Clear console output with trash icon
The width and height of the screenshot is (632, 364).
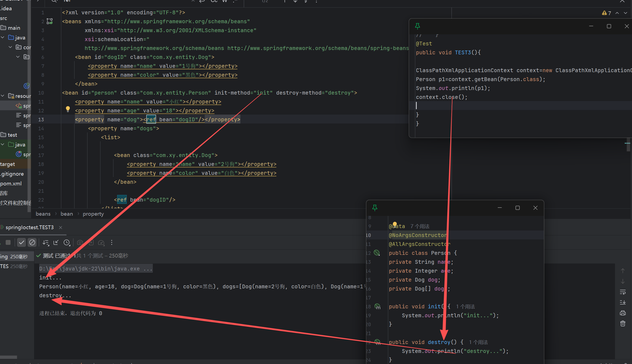623,323
